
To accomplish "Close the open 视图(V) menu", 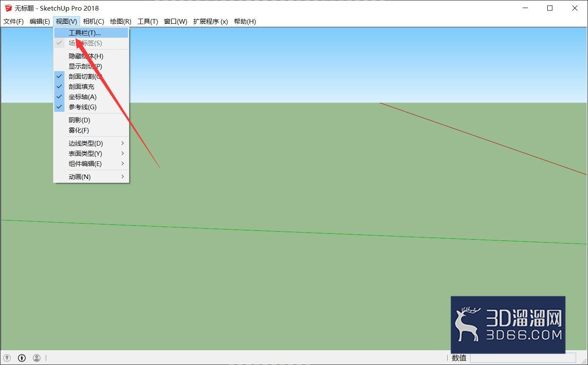I will 67,22.
